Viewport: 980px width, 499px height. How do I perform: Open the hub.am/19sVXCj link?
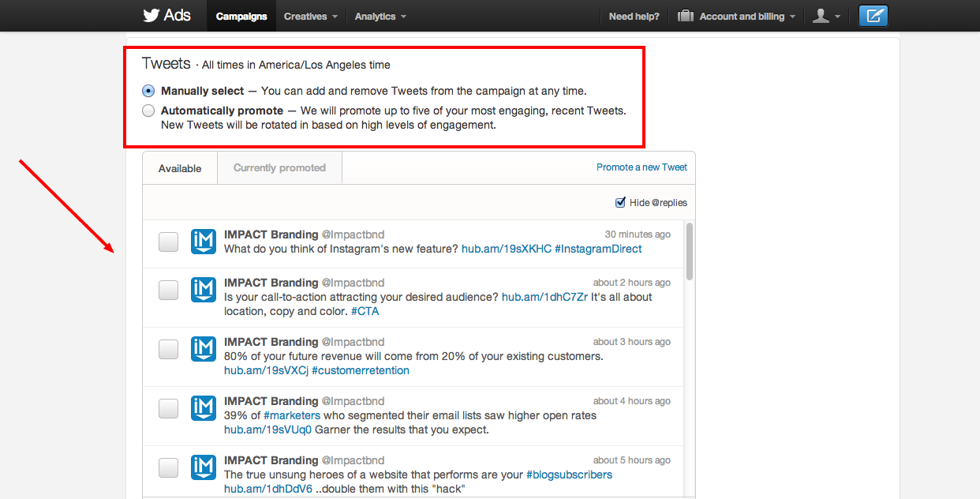tap(266, 370)
